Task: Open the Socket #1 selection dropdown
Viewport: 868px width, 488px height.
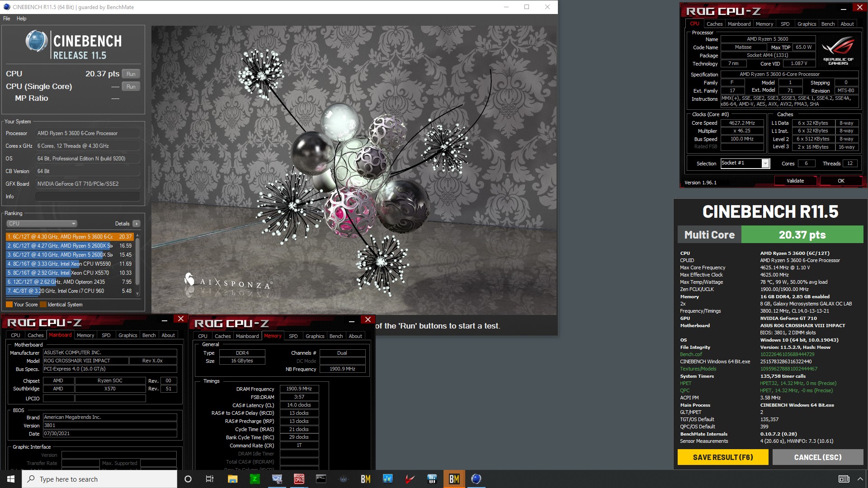Action: click(x=745, y=164)
